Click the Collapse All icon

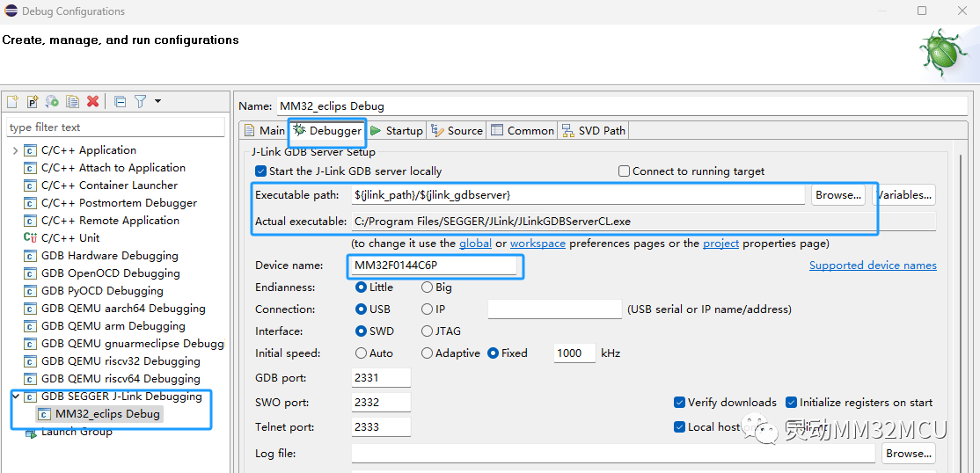(121, 102)
